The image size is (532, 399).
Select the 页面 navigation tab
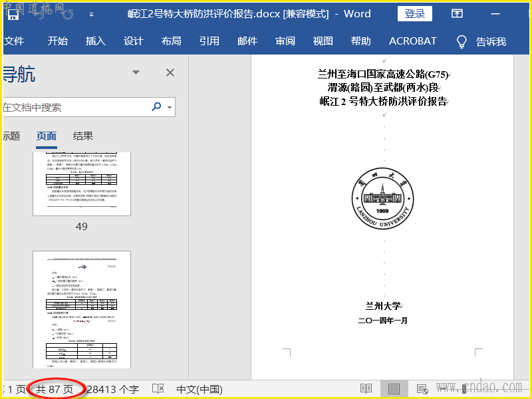click(x=46, y=136)
